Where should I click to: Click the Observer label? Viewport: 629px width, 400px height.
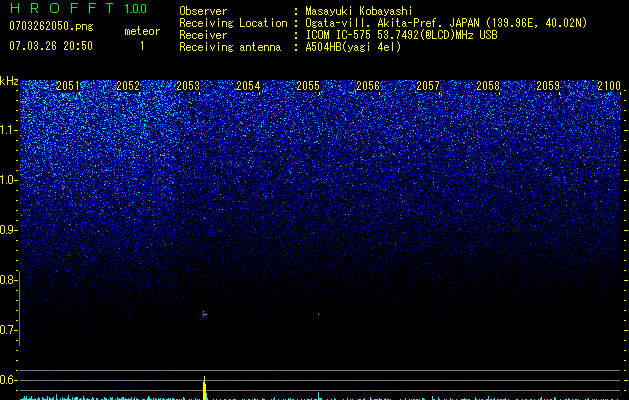pos(203,11)
